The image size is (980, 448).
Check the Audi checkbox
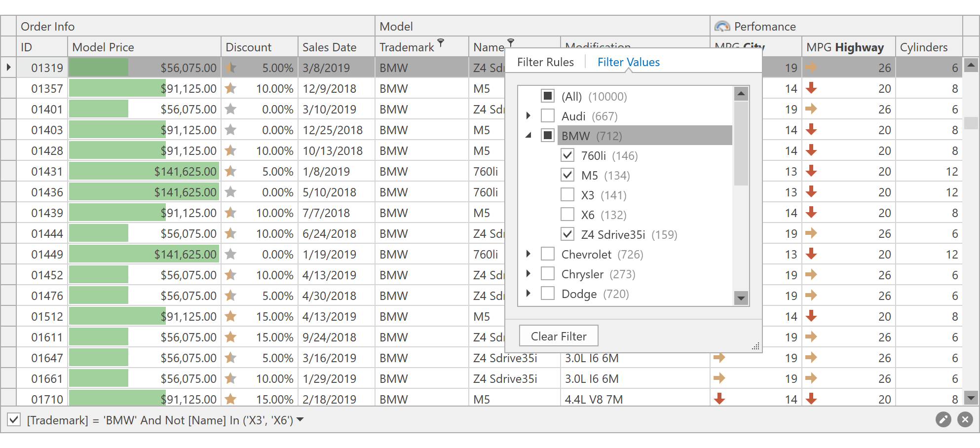548,115
